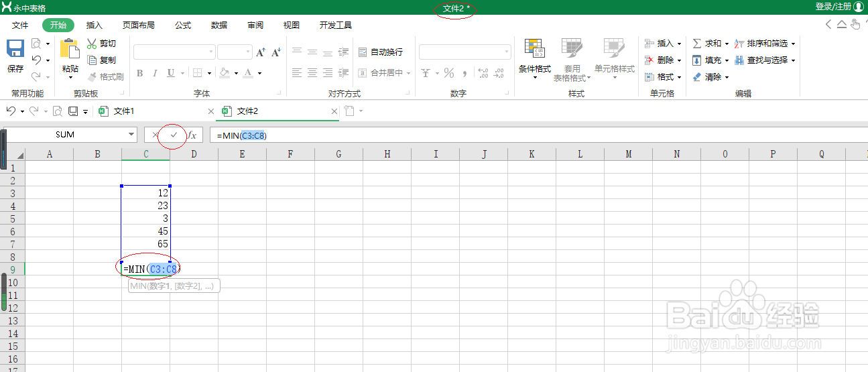Click cell with value 45
868x372 pixels.
pos(145,231)
